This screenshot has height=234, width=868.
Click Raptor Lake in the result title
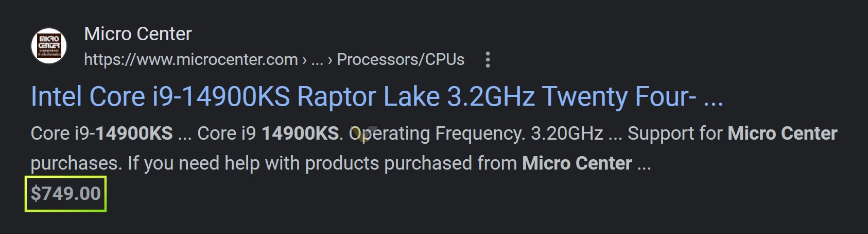368,97
